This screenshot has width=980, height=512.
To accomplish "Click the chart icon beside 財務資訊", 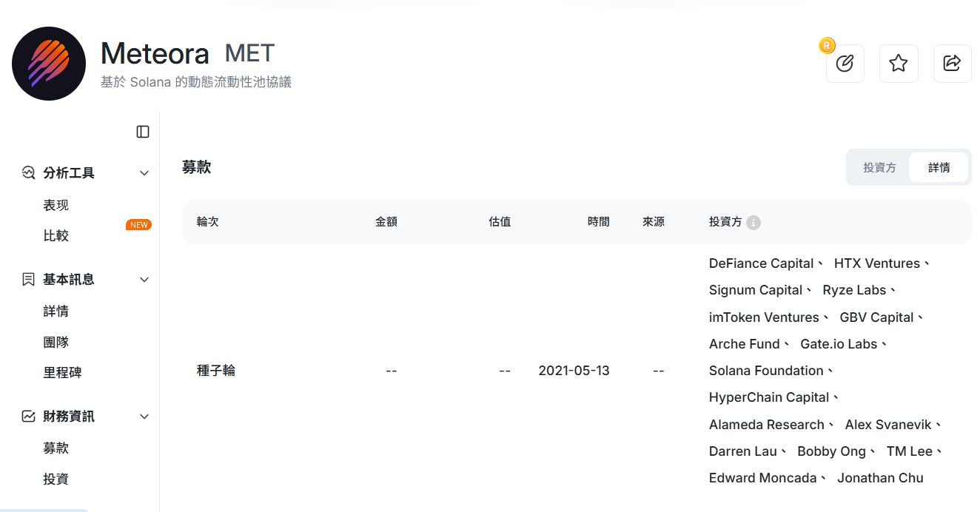I will tap(28, 416).
